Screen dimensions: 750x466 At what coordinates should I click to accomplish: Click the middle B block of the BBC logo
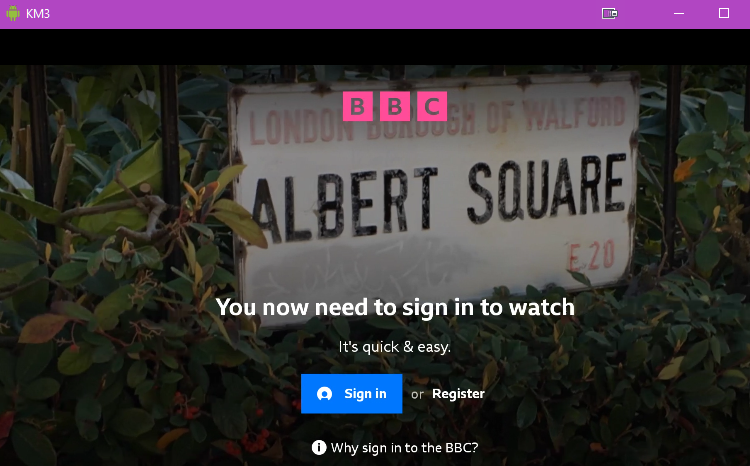[395, 106]
